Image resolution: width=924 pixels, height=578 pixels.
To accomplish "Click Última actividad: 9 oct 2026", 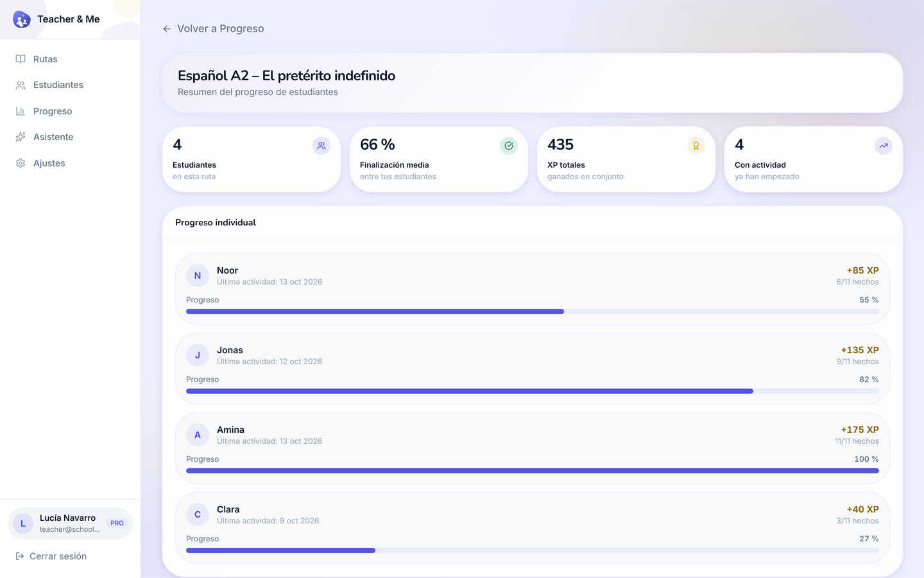I will tap(268, 521).
